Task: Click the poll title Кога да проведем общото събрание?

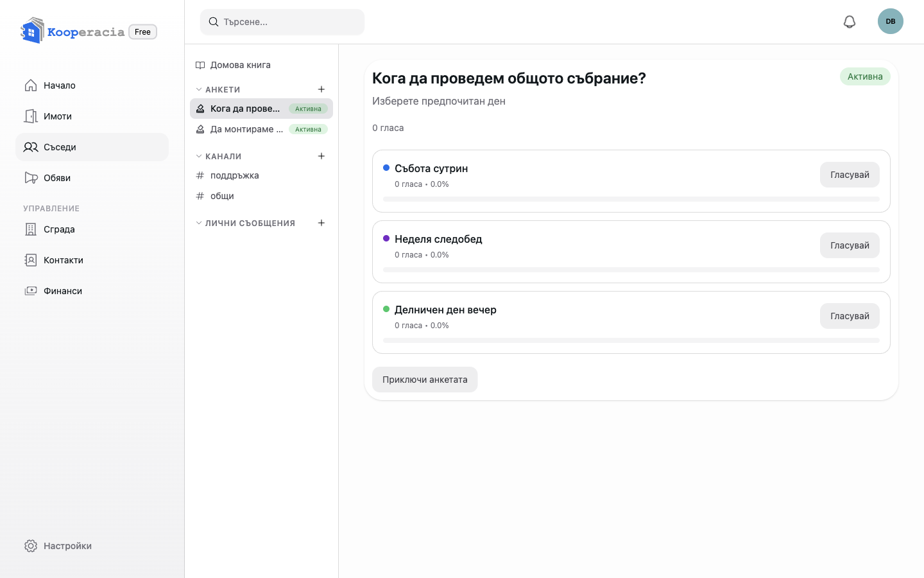Action: [x=509, y=78]
